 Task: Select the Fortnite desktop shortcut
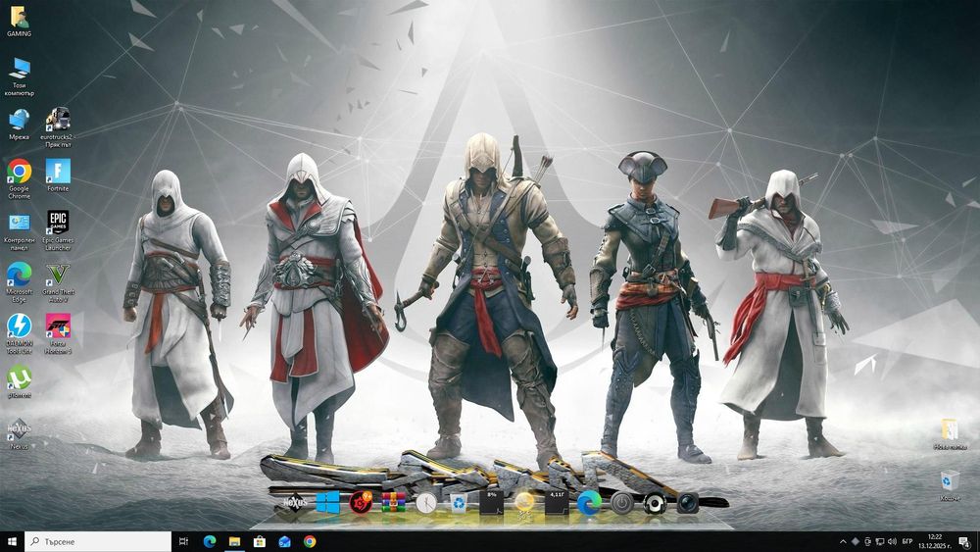click(58, 176)
